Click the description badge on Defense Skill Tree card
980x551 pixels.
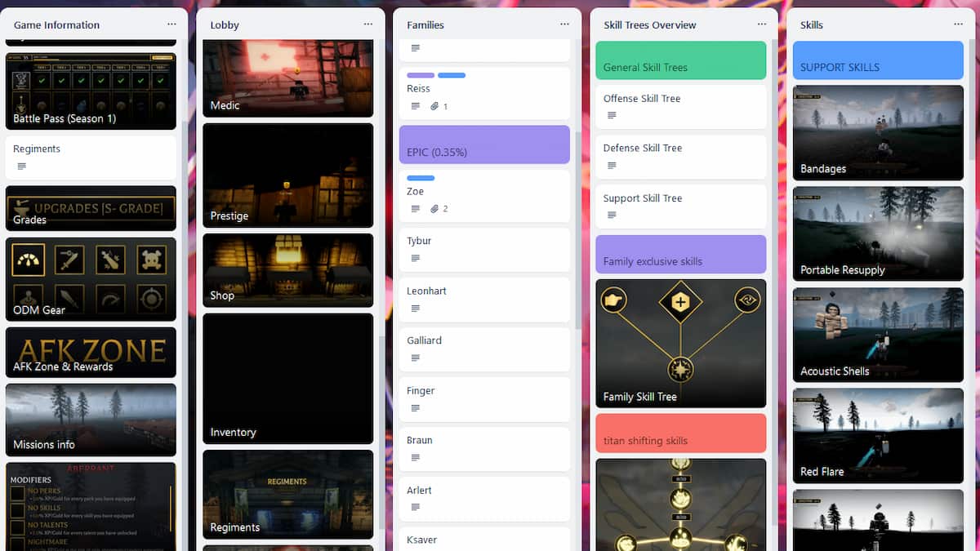pos(611,165)
